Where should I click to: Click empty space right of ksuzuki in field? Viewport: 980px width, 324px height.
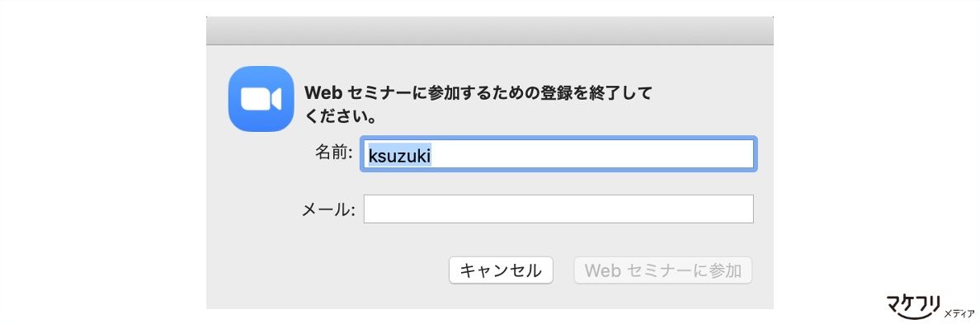point(594,154)
